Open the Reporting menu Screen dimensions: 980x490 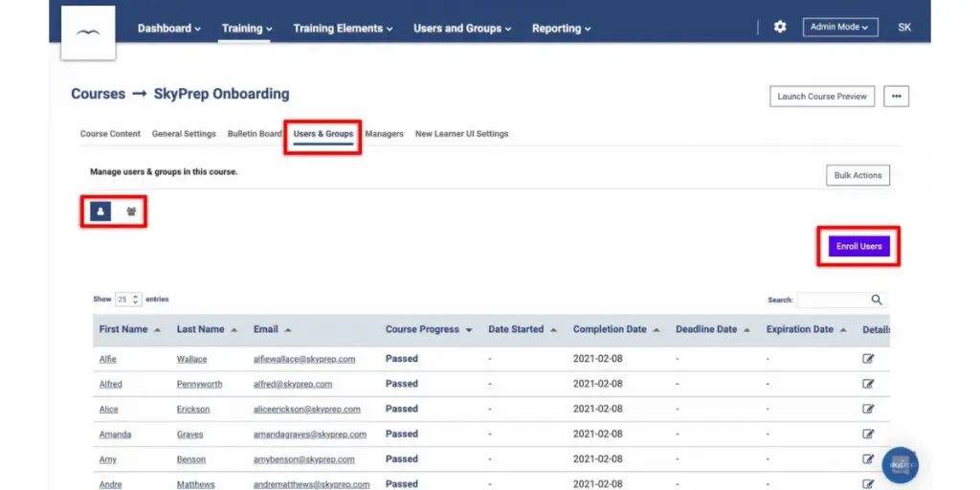(x=561, y=28)
